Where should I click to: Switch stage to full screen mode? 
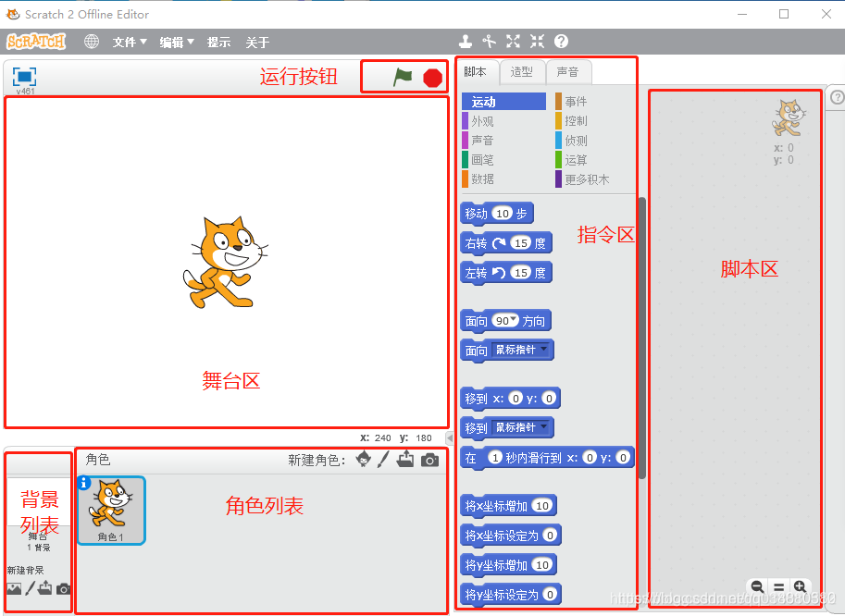(x=24, y=77)
